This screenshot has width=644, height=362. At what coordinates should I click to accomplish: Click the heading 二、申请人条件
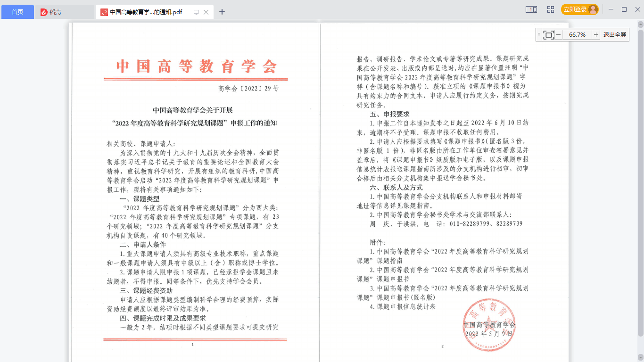pos(143,245)
